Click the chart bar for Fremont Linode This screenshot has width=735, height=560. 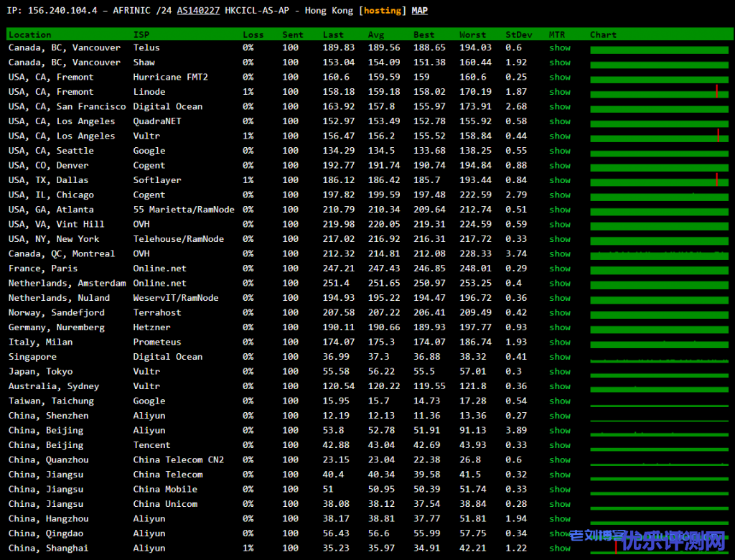(659, 93)
